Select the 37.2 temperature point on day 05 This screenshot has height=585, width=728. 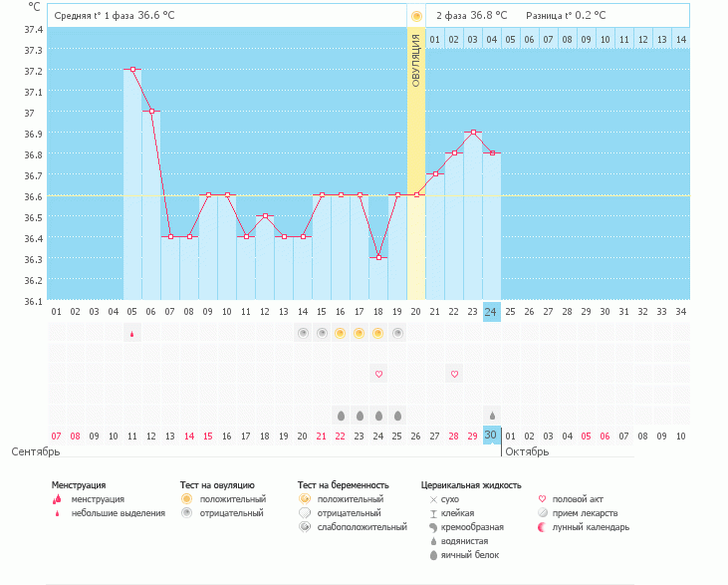point(132,69)
